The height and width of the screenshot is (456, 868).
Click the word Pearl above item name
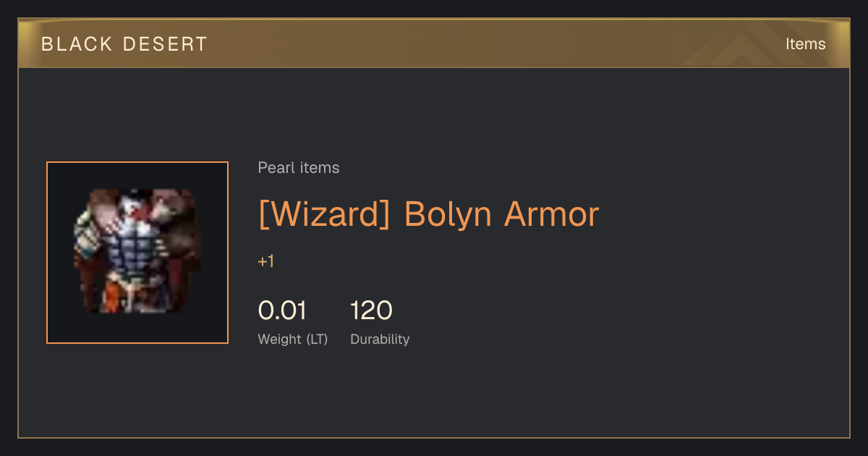coord(275,168)
